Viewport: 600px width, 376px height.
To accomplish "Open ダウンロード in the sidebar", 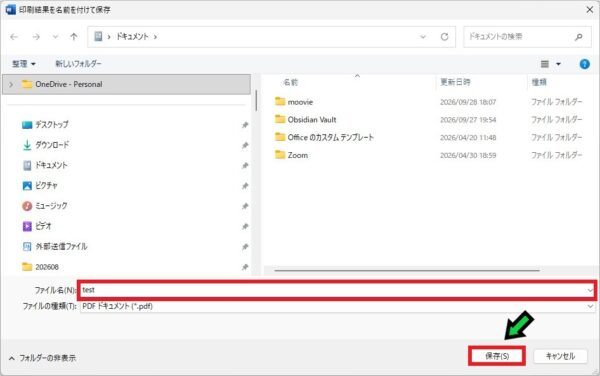I will [x=52, y=145].
